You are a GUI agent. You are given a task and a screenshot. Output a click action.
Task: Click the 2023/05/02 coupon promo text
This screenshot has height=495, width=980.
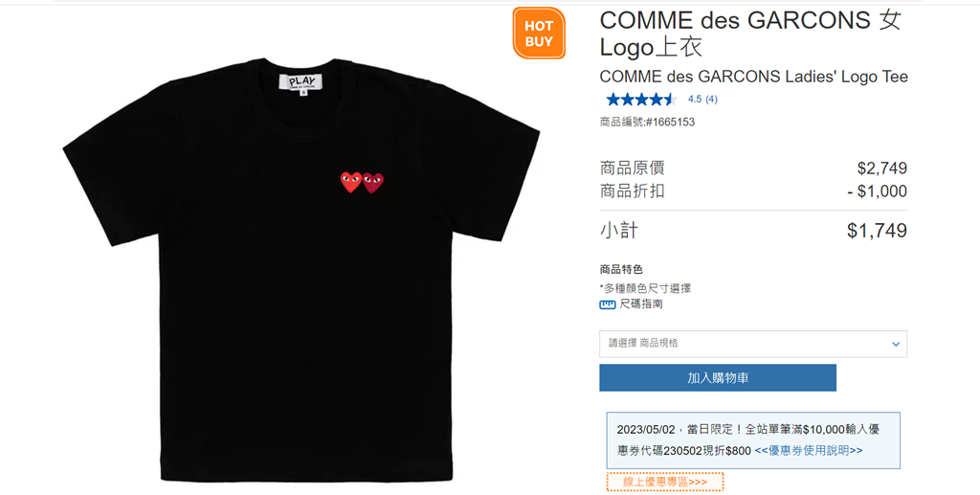(748, 440)
